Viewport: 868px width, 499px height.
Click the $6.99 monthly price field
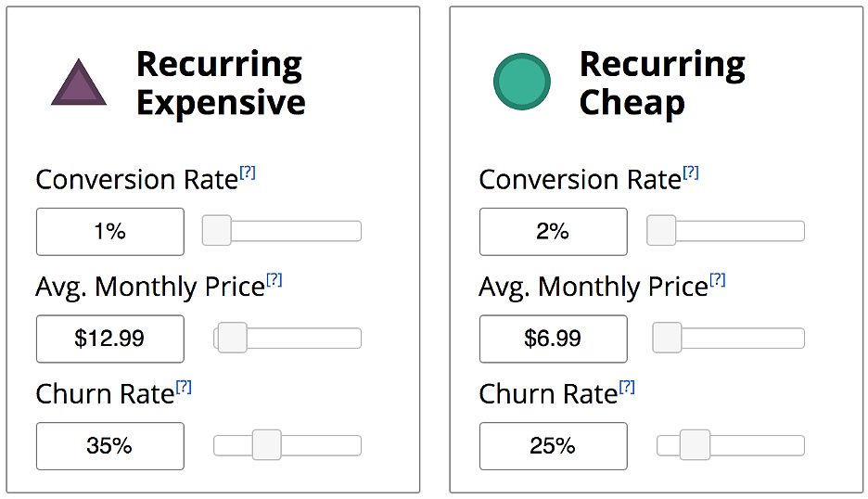click(x=554, y=339)
